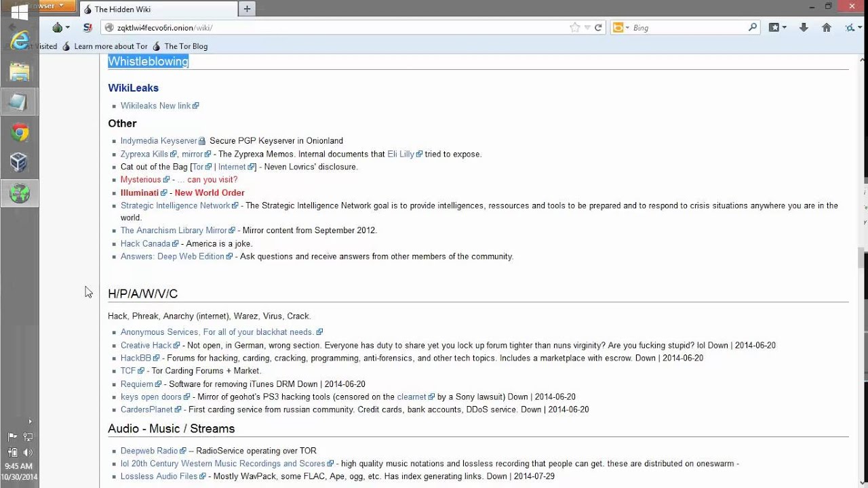Click the rightmost toolbar add-on icon

[x=849, y=28]
